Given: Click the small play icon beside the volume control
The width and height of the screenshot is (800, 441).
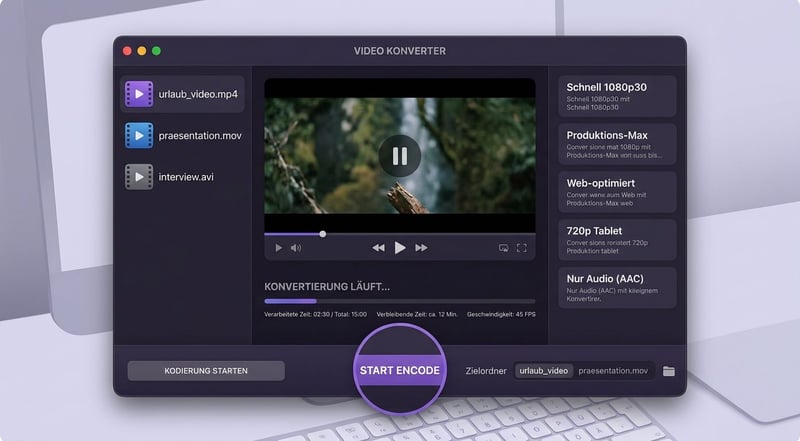Looking at the screenshot, I should click(279, 248).
